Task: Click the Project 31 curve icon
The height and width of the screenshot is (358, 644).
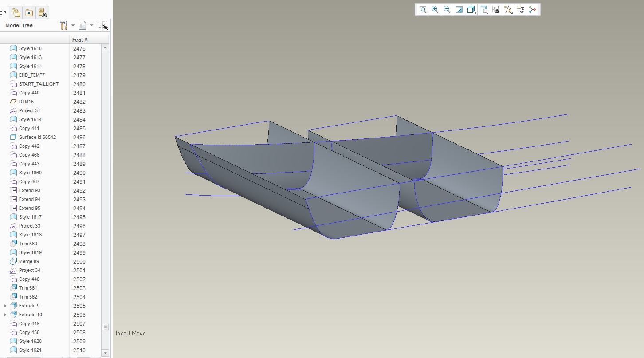Action: (13, 110)
